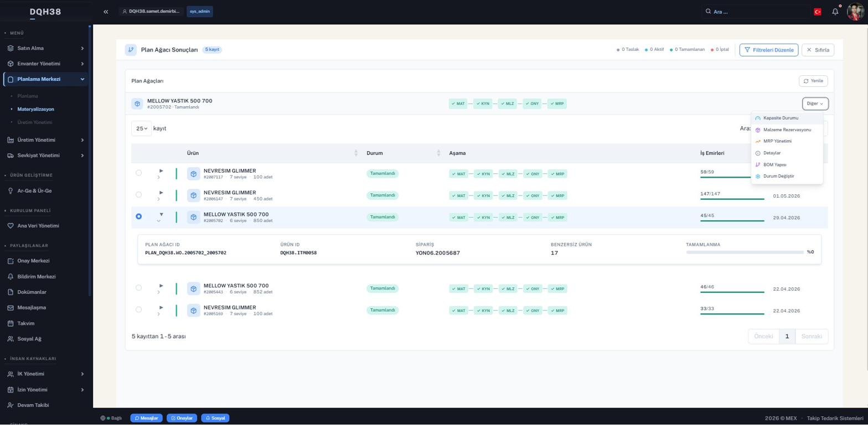Expand the Satın Alma sidebar menu

tap(45, 48)
